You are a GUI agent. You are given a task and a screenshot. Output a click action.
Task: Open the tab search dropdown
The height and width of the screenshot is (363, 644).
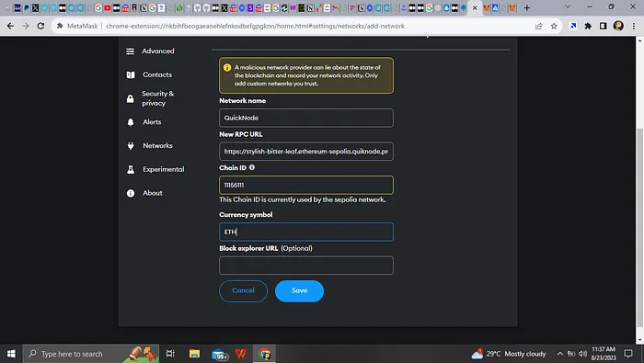point(568,7)
